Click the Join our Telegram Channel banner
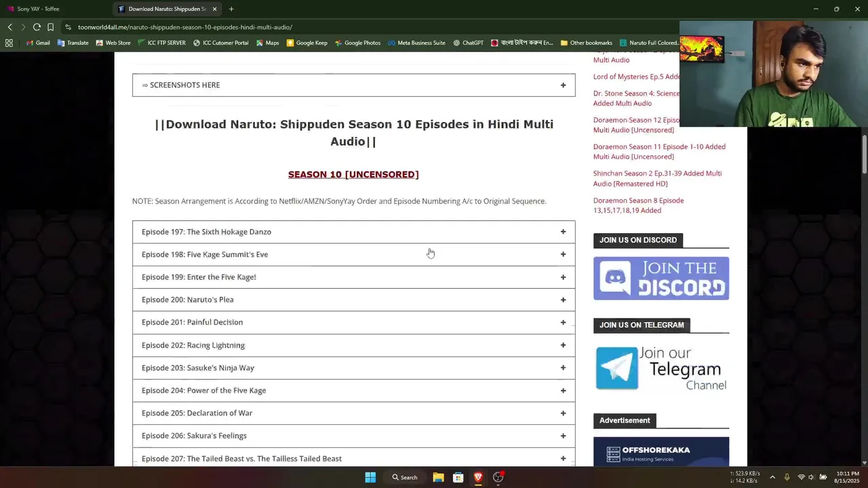 pos(661,368)
